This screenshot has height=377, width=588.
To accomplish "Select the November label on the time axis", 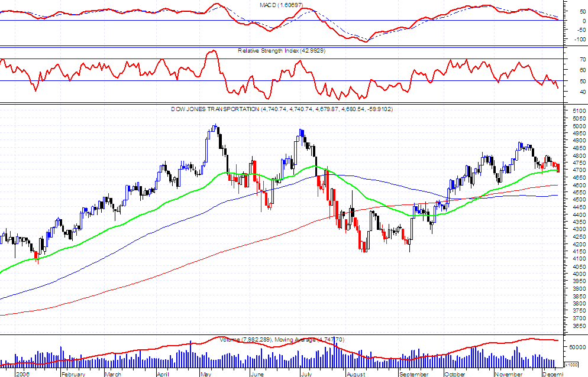I will (x=509, y=374).
